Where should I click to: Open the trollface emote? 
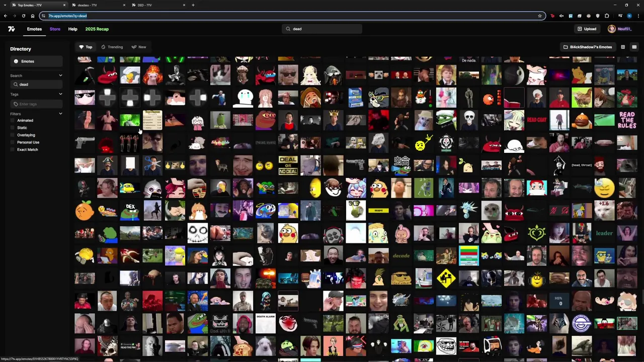[x=446, y=346]
